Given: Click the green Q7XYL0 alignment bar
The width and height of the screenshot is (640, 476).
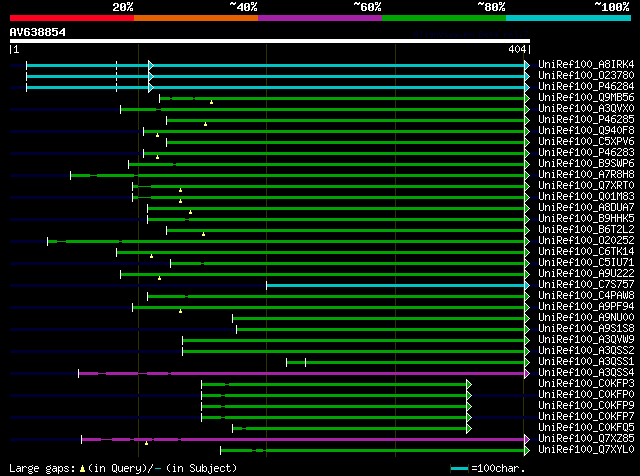Looking at the screenshot, I should pos(373,451).
